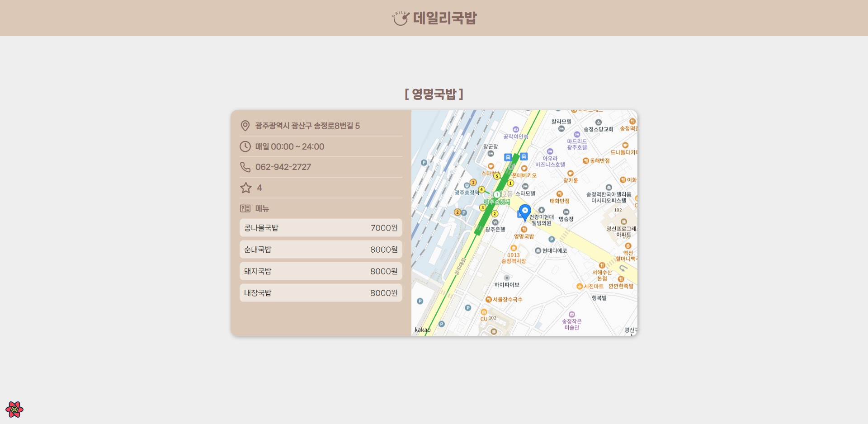Click the 마드리드 광주호텔 map marker

(577, 135)
